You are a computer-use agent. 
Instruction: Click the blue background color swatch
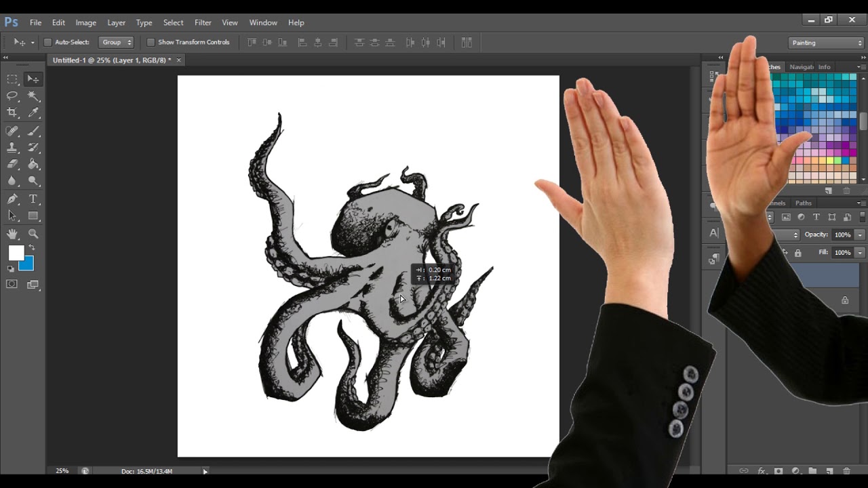click(x=27, y=265)
